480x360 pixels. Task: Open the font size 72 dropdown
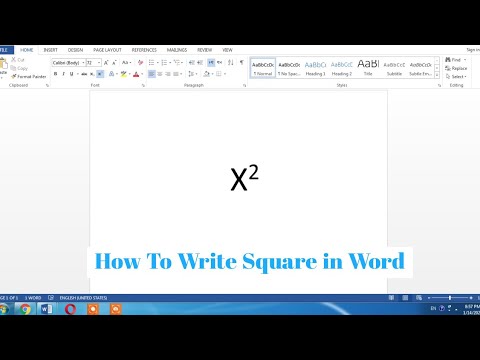[x=99, y=63]
